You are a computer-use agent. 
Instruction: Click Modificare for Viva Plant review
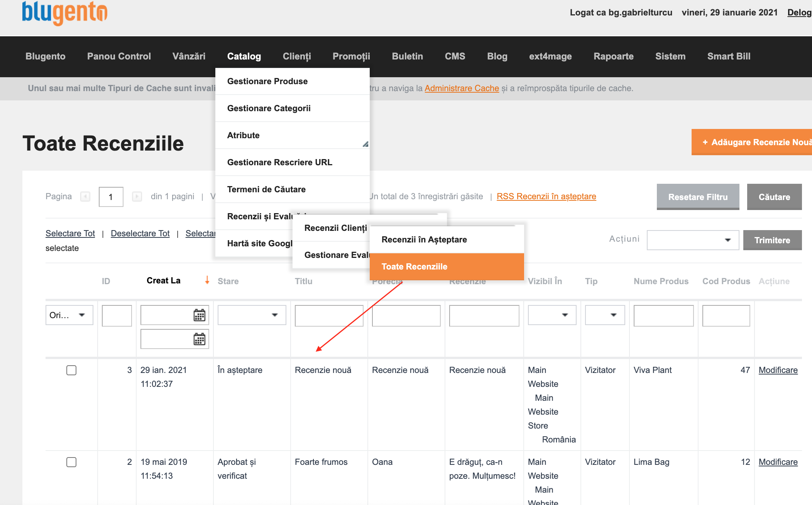778,370
